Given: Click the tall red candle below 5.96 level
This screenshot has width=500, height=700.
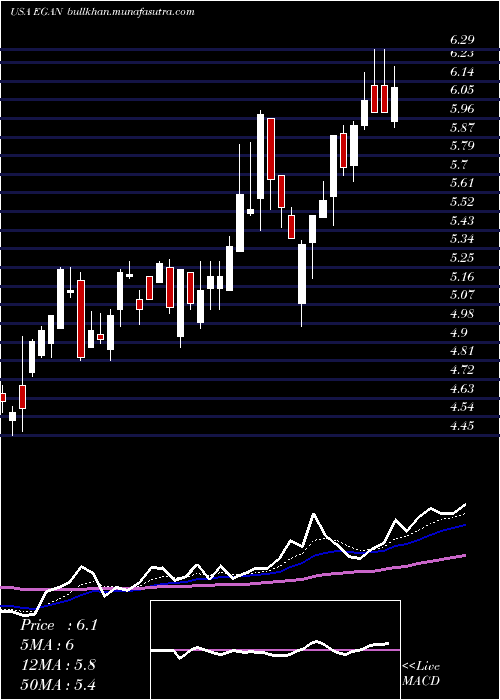Looking at the screenshot, I should tap(271, 149).
